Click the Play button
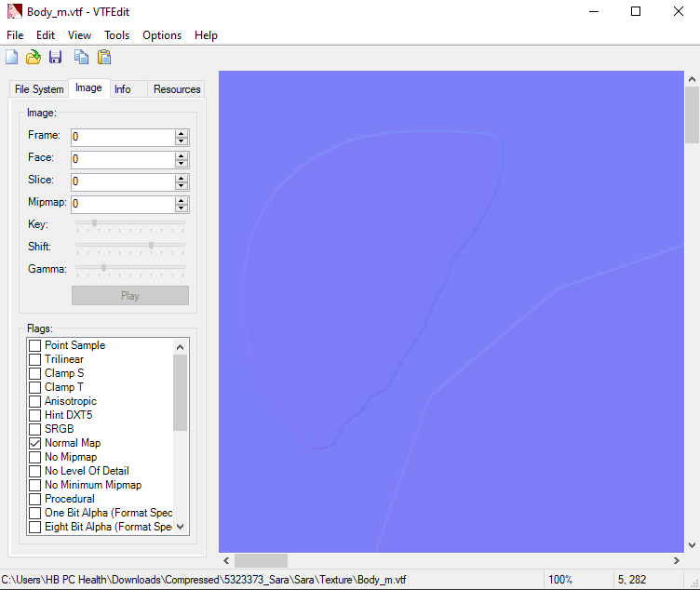This screenshot has width=700, height=590. pyautogui.click(x=130, y=296)
